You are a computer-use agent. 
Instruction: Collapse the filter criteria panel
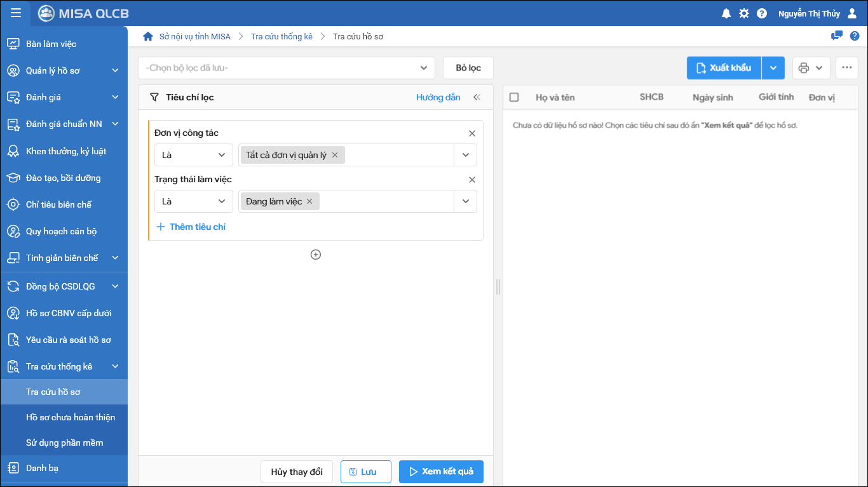click(477, 98)
